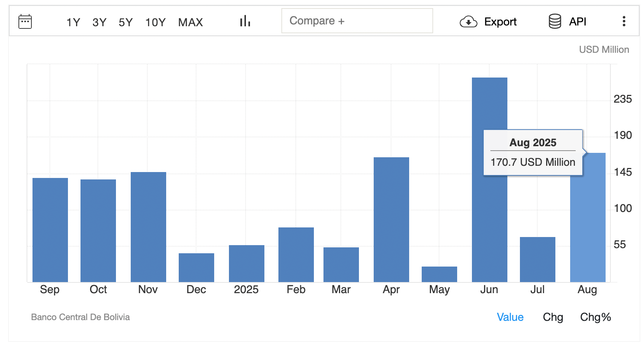Select the 1Y time range

coord(73,23)
